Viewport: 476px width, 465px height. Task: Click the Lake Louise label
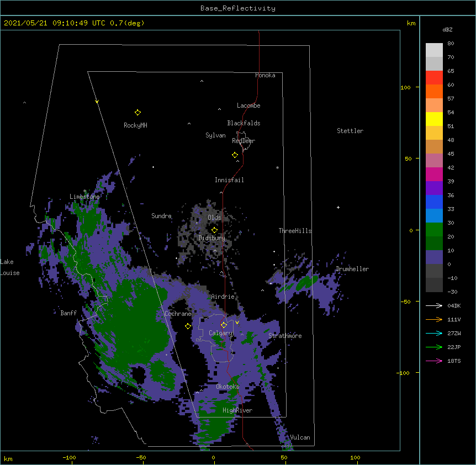(10, 267)
